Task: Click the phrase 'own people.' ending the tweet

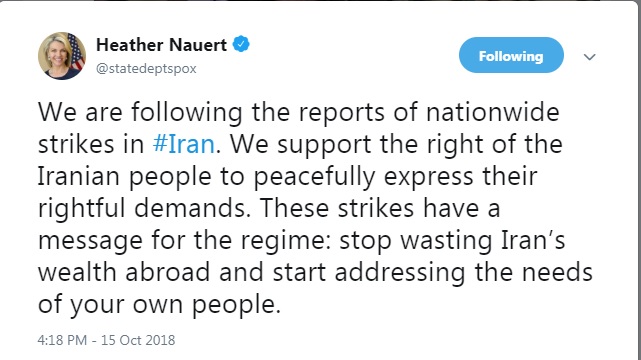Action: click(x=206, y=305)
